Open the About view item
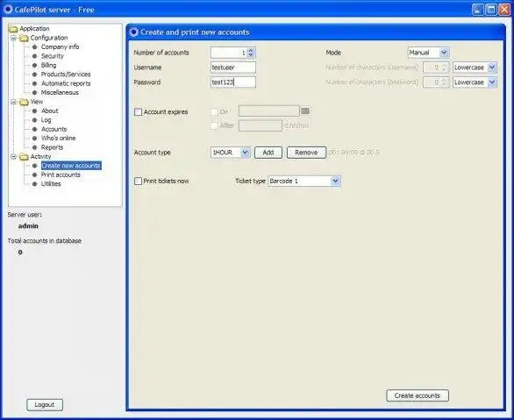 click(49, 111)
